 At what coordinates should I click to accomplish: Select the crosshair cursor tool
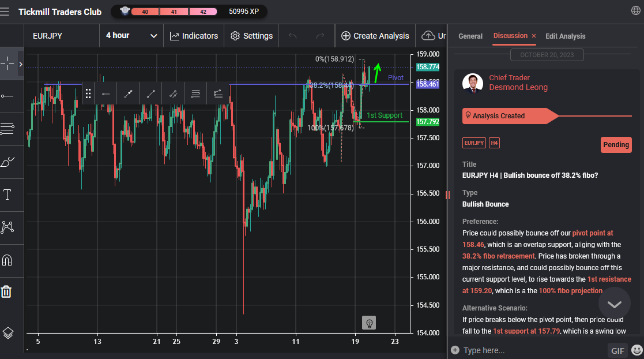(7, 63)
